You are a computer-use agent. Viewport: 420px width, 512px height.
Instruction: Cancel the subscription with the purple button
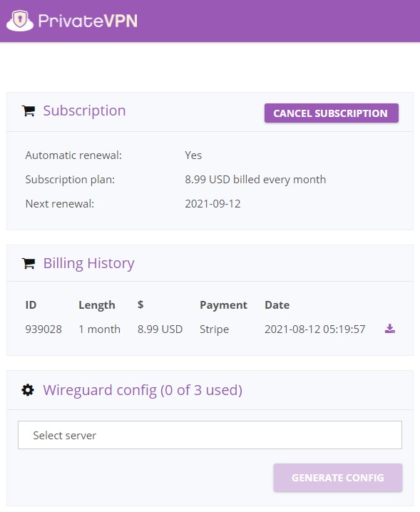pos(331,113)
